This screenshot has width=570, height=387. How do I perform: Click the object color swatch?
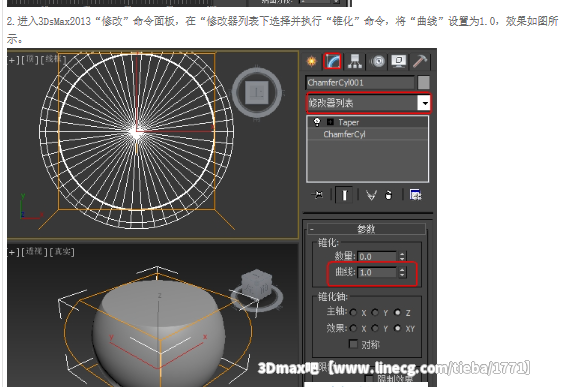(x=424, y=82)
